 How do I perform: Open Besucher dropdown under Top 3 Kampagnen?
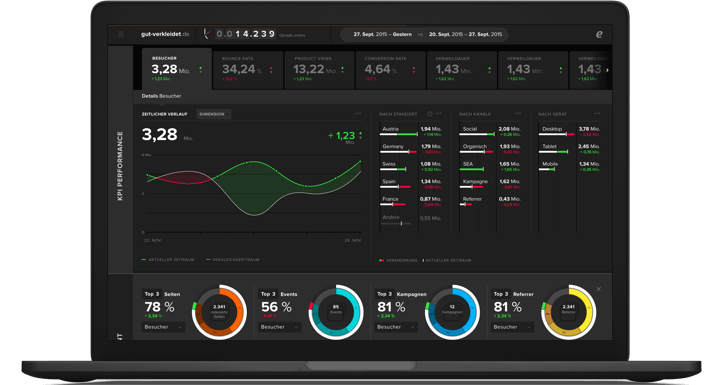[396, 327]
